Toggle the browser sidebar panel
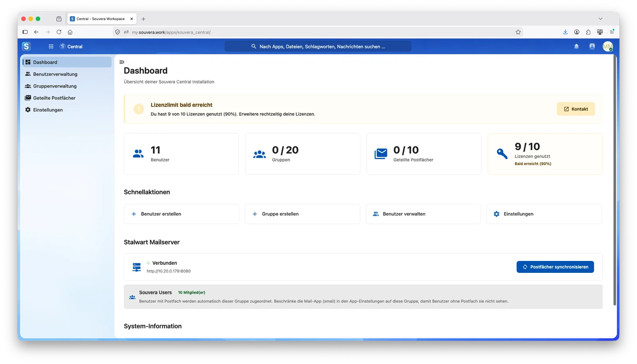 pos(25,32)
